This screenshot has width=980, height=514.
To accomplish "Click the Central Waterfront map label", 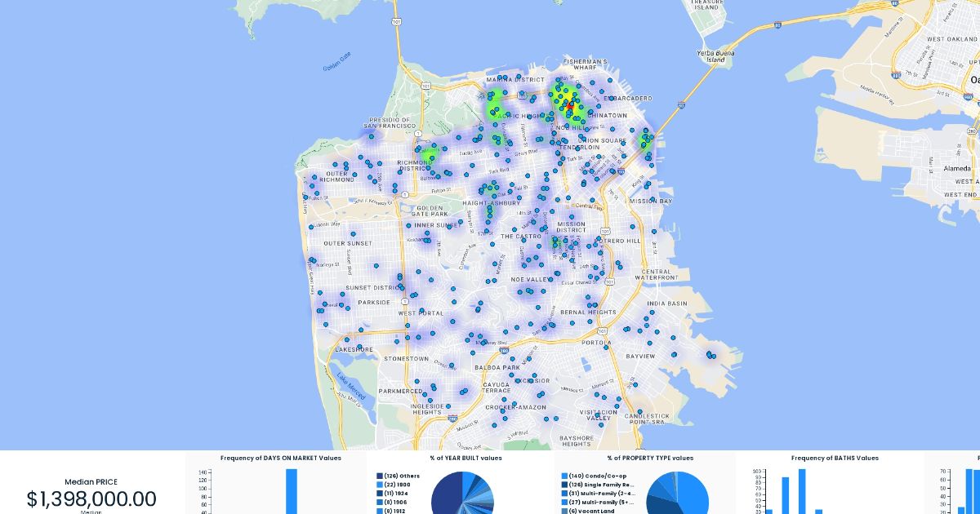I will (x=657, y=275).
